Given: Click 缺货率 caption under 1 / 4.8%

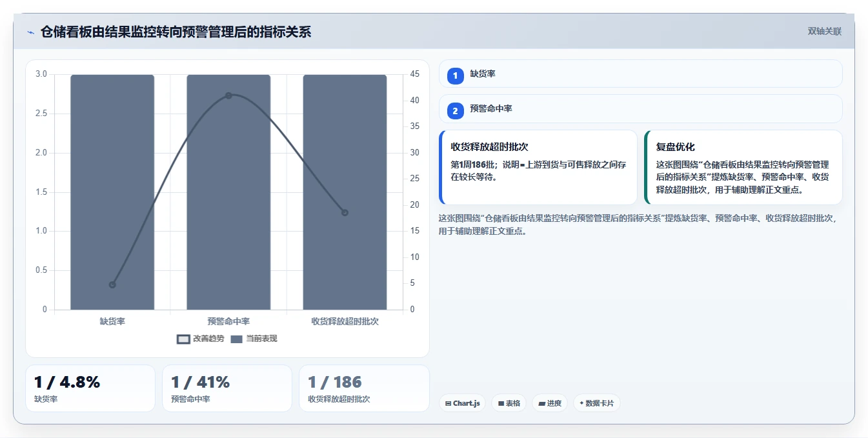Looking at the screenshot, I should click(x=46, y=399).
